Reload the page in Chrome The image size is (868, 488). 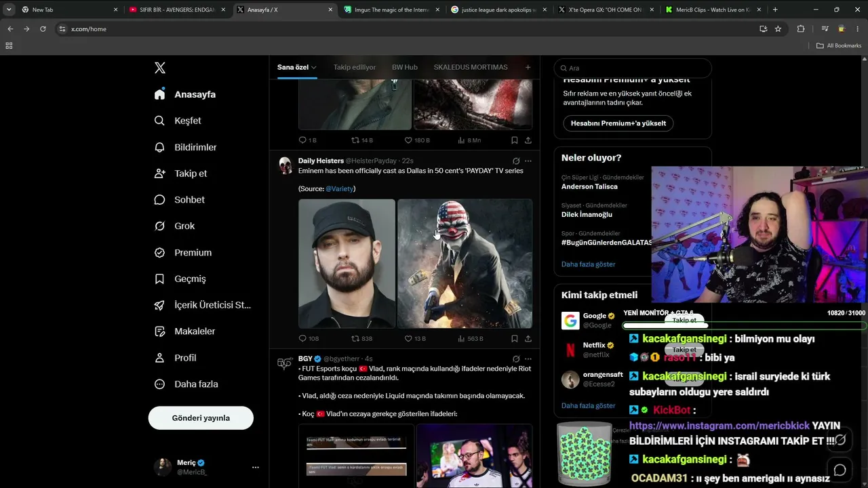43,29
